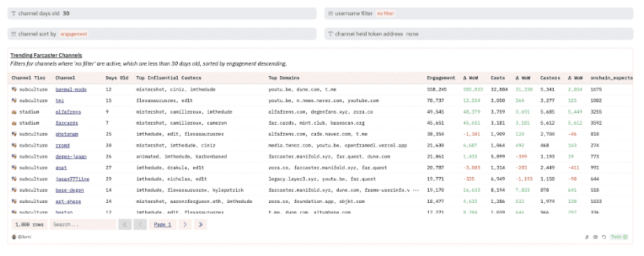Image resolution: width=644 pixels, height=256 pixels.
Task: Click the photonam channel link
Action: click(67, 134)
